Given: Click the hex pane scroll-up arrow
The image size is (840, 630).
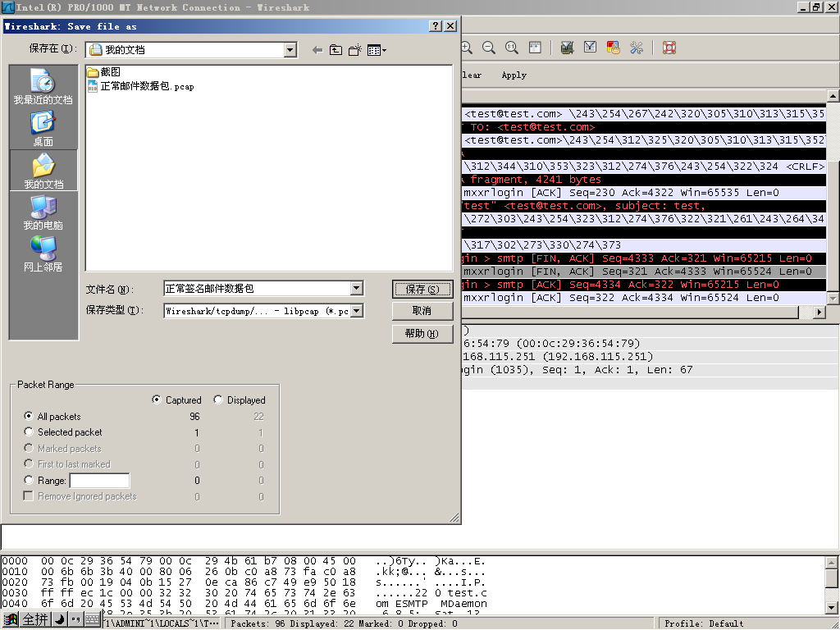Looking at the screenshot, I should click(x=832, y=563).
